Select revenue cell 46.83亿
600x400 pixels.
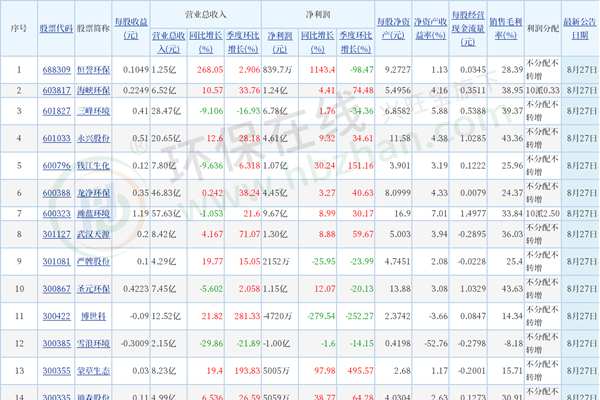(x=166, y=193)
